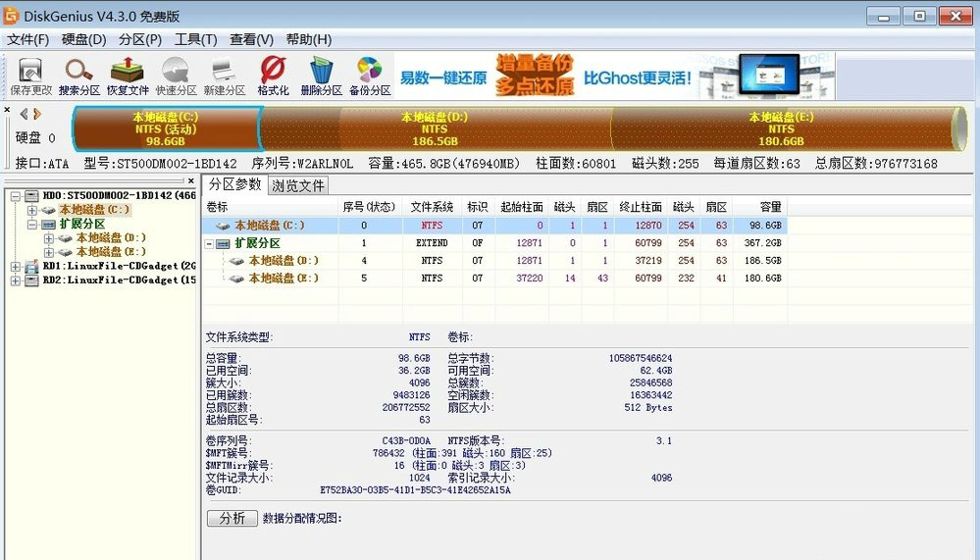Select the D: partition bar in disk map
980x560 pixels.
point(435,128)
